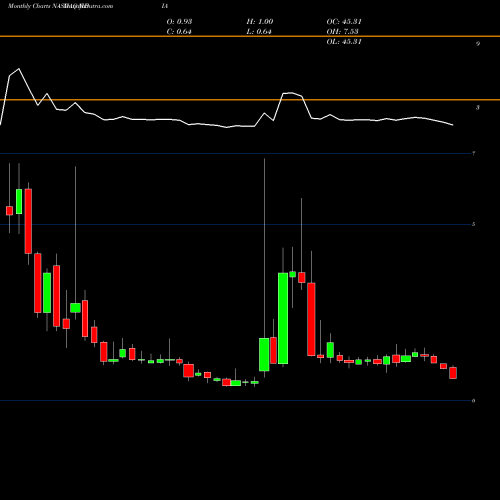Click the 'H: 1.00' high value

pos(260,22)
